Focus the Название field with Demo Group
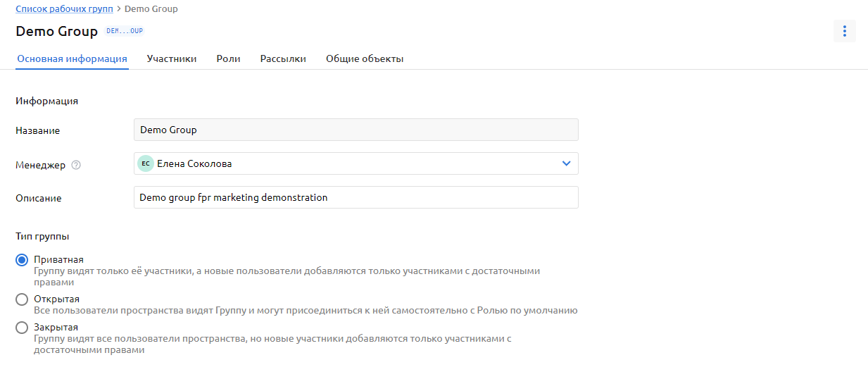Screen dimensions: 868x372 (356, 130)
